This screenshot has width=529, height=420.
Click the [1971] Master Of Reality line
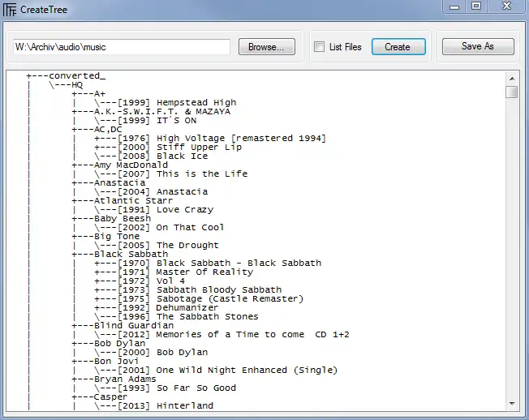[x=174, y=272]
